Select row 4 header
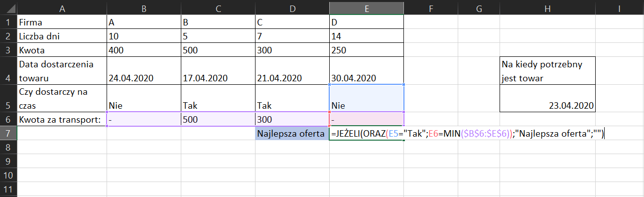This screenshot has height=197, width=644. point(8,70)
